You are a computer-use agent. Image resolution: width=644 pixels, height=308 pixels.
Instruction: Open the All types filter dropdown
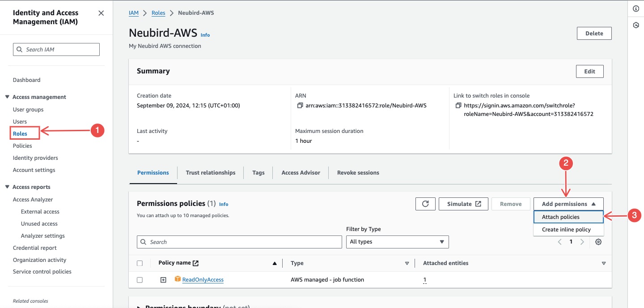pos(397,242)
